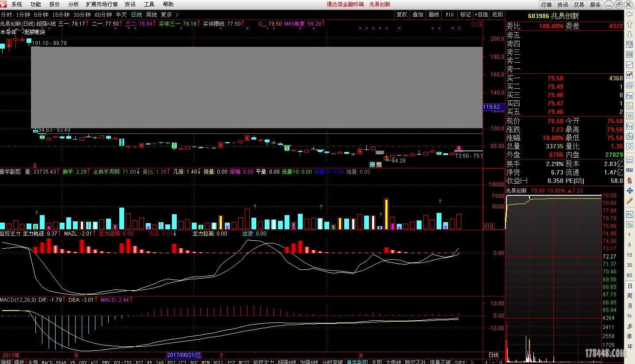The height and width of the screenshot is (364, 635).
Task: Select the 日 daily period in sidebar
Action: pos(630,286)
